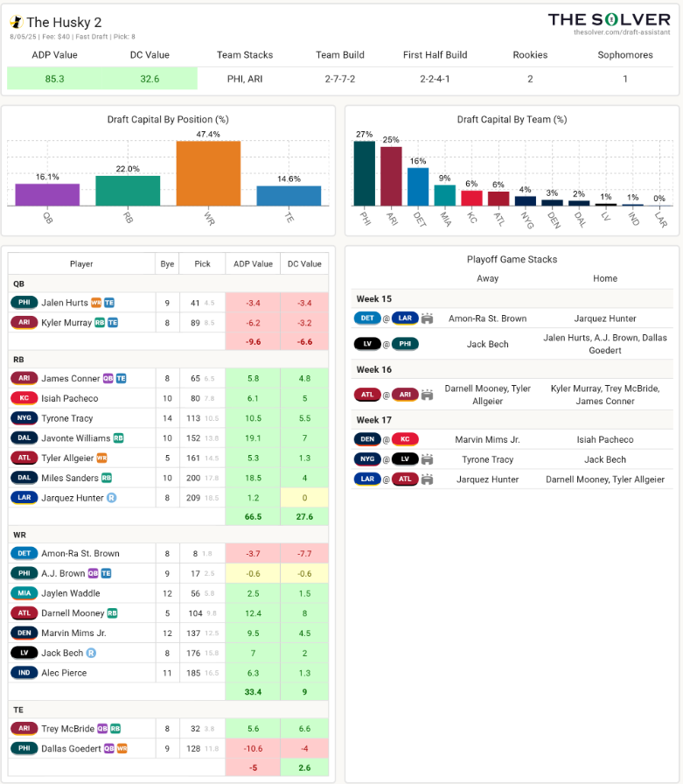This screenshot has height=784, width=683.
Task: Click the Playoff Game Stacks title
Action: (512, 260)
